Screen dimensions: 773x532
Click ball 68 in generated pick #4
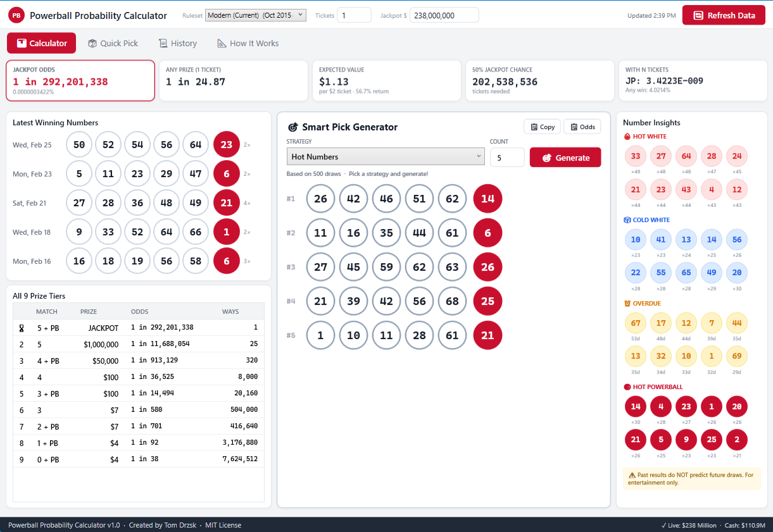coord(452,301)
